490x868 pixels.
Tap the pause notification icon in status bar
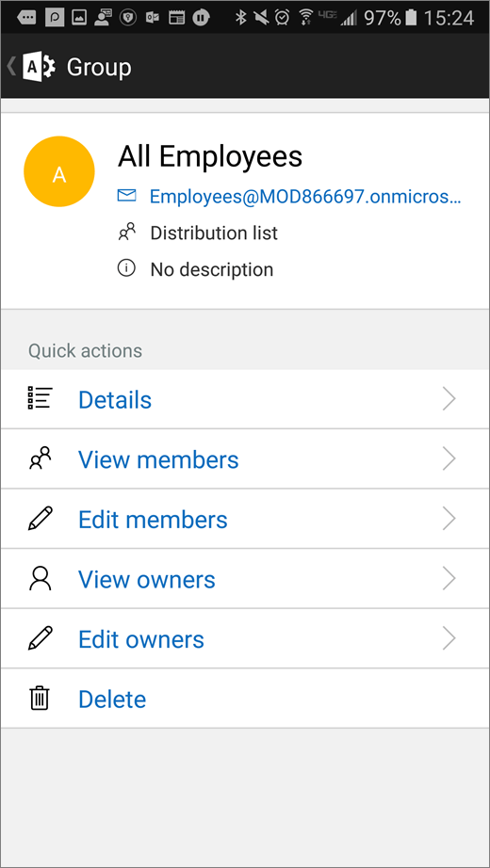[x=202, y=18]
